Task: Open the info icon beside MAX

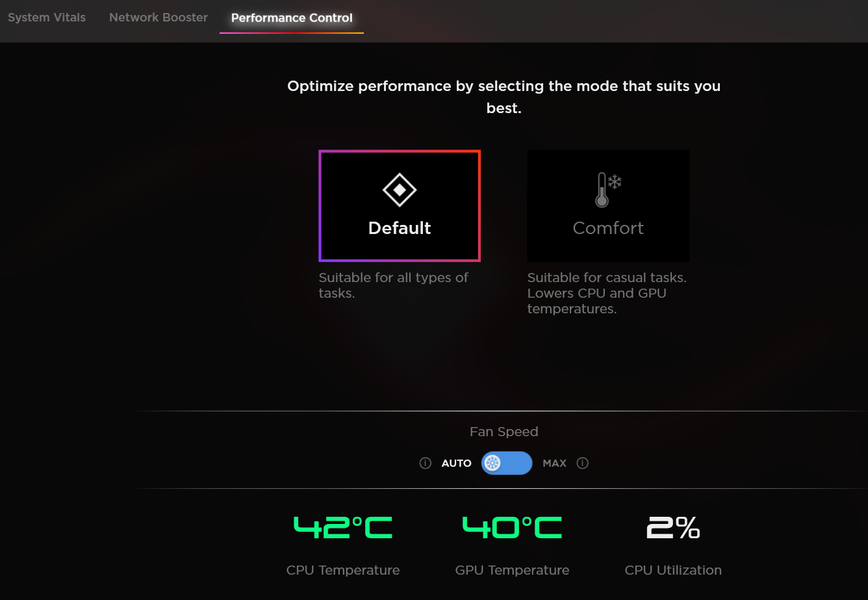Action: (x=583, y=463)
